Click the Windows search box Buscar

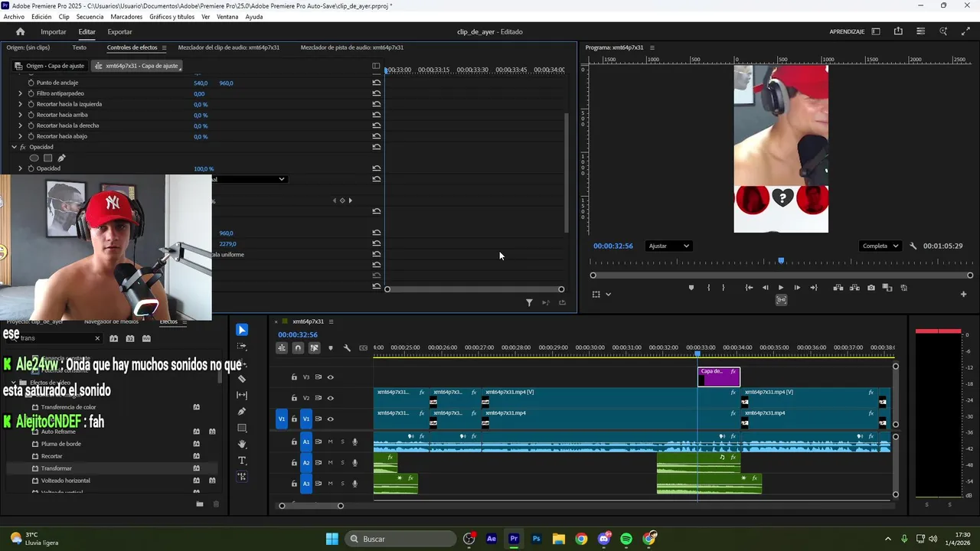(x=400, y=539)
